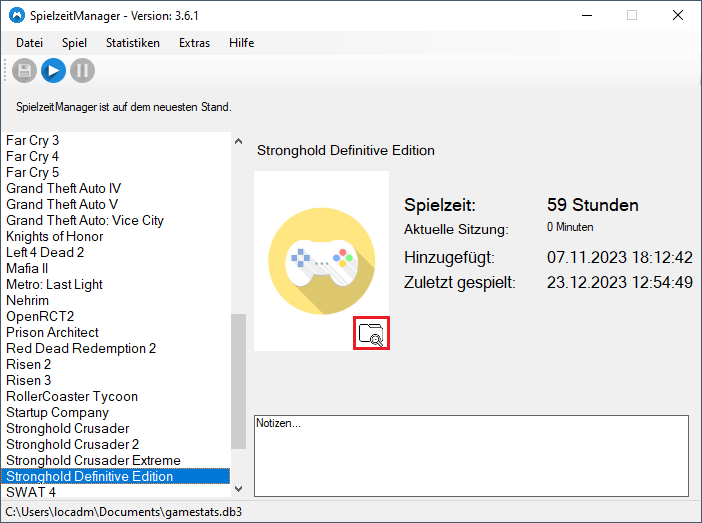Click the save icon in toolbar

tap(24, 70)
